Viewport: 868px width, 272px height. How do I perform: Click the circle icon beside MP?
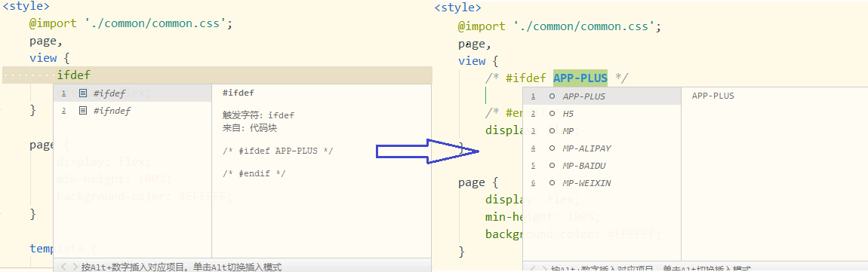[x=552, y=131]
